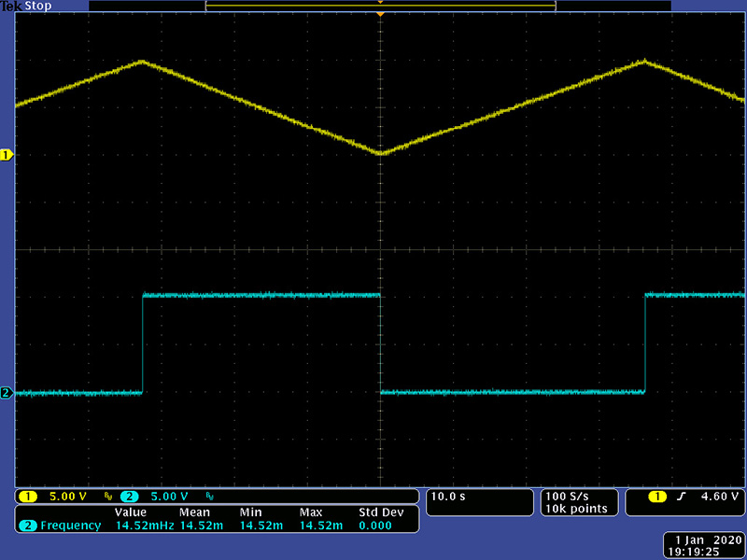Click the channel 1 bandwidth limit icon
The height and width of the screenshot is (560, 747).
pos(108,496)
